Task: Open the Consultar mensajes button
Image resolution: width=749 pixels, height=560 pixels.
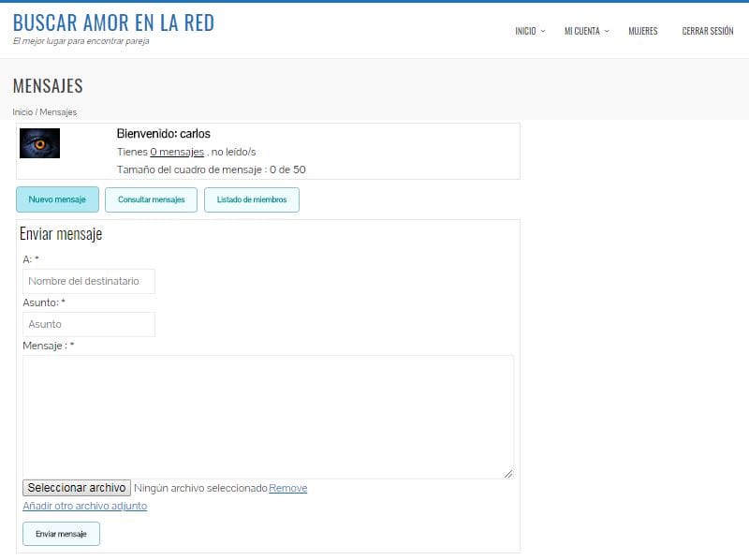Action: tap(151, 199)
